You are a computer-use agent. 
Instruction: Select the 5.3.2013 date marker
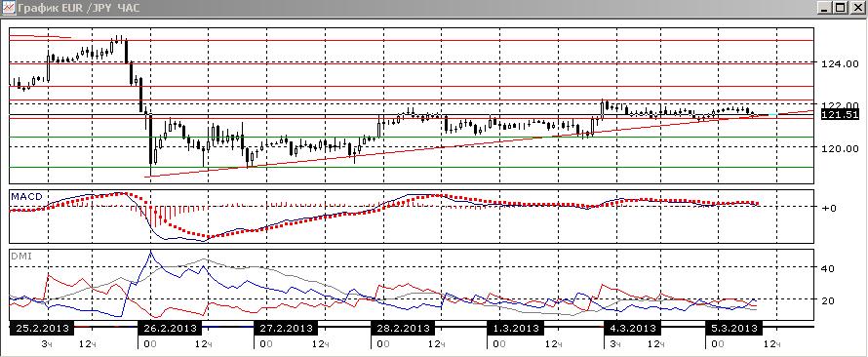734,328
